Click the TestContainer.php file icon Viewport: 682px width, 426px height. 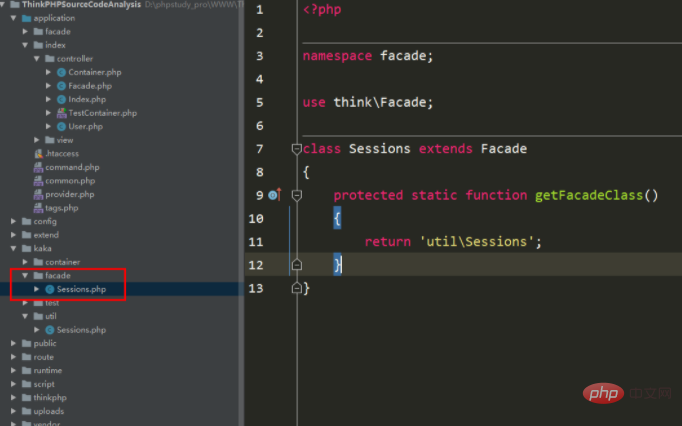pos(61,113)
